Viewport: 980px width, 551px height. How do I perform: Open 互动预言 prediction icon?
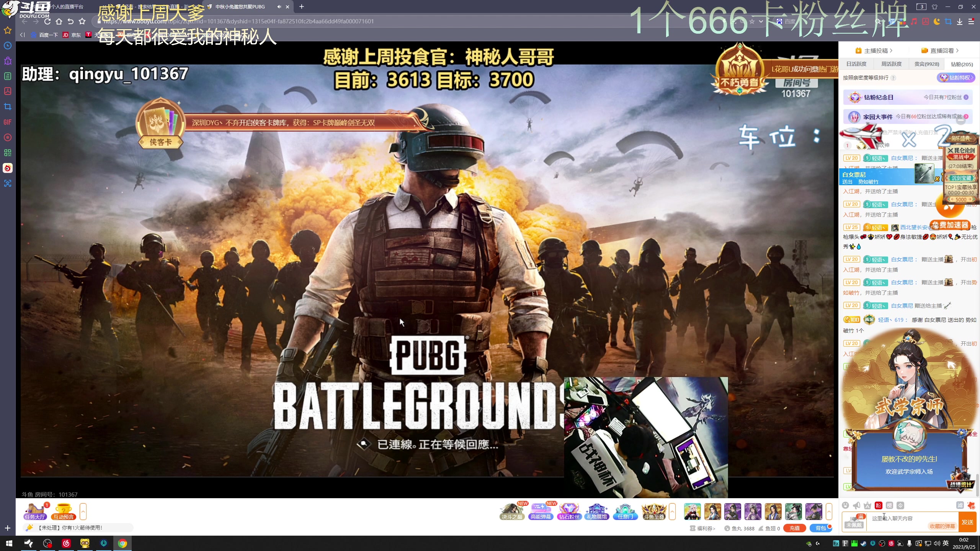coord(64,512)
